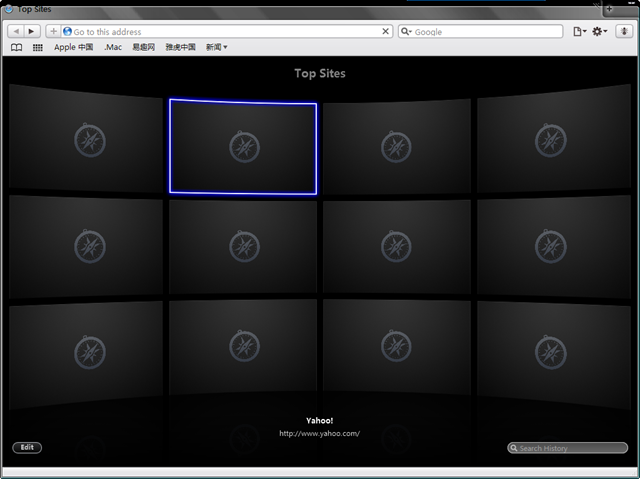Image resolution: width=640 pixels, height=479 pixels.
Task: Click the Edit button
Action: tap(27, 447)
